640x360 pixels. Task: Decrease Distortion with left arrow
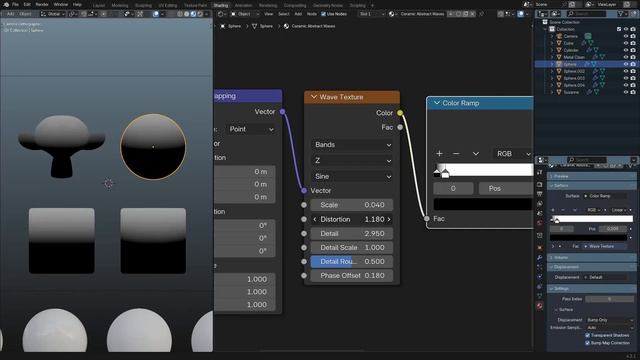click(x=315, y=219)
